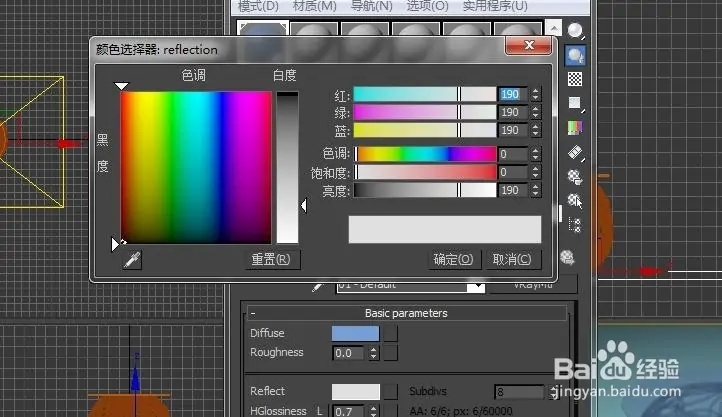Click the 蓝 blue channel slider
Viewport: 722px width, 417px height.
425,130
